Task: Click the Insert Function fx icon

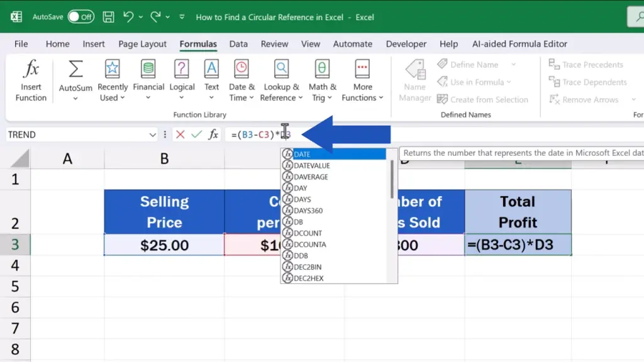Action: coord(31,69)
